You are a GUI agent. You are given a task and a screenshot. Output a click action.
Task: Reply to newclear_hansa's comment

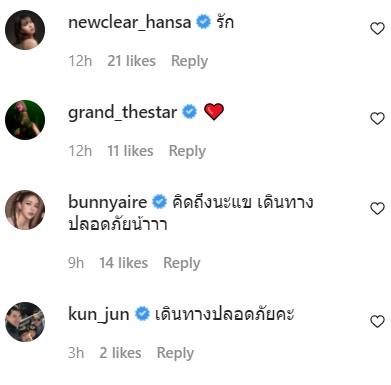[x=189, y=61]
